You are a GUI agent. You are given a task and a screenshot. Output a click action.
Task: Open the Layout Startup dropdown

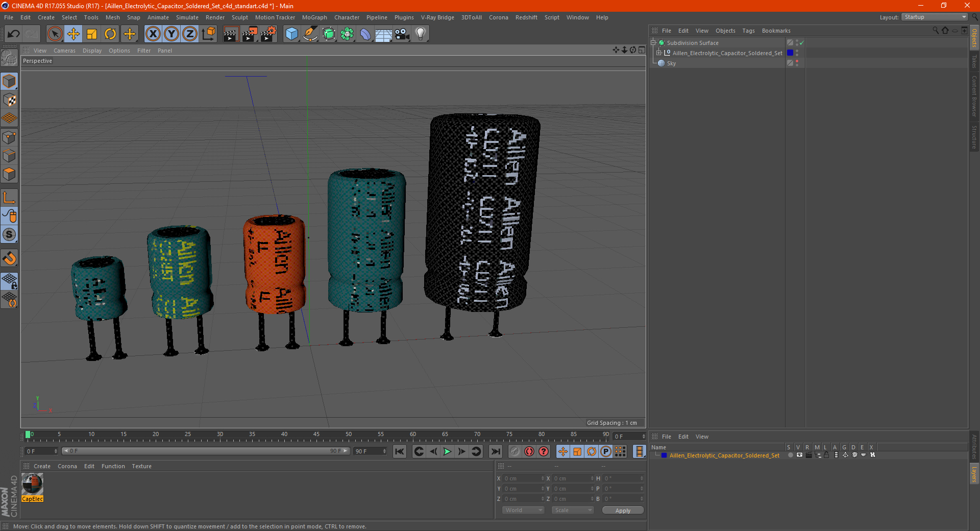[x=935, y=17]
